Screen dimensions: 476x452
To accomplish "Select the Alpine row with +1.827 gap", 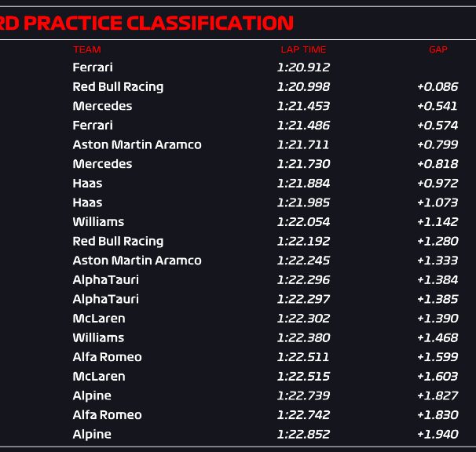I will (x=238, y=395).
